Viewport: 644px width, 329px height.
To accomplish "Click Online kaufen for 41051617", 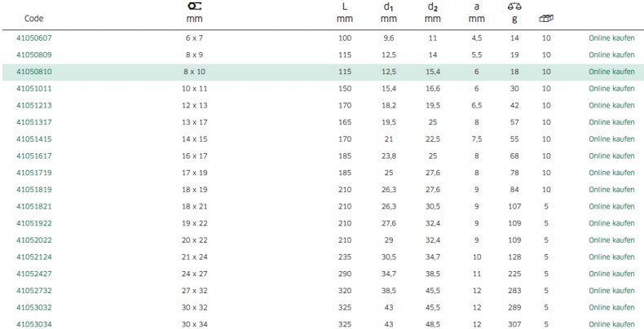I will pos(611,156).
